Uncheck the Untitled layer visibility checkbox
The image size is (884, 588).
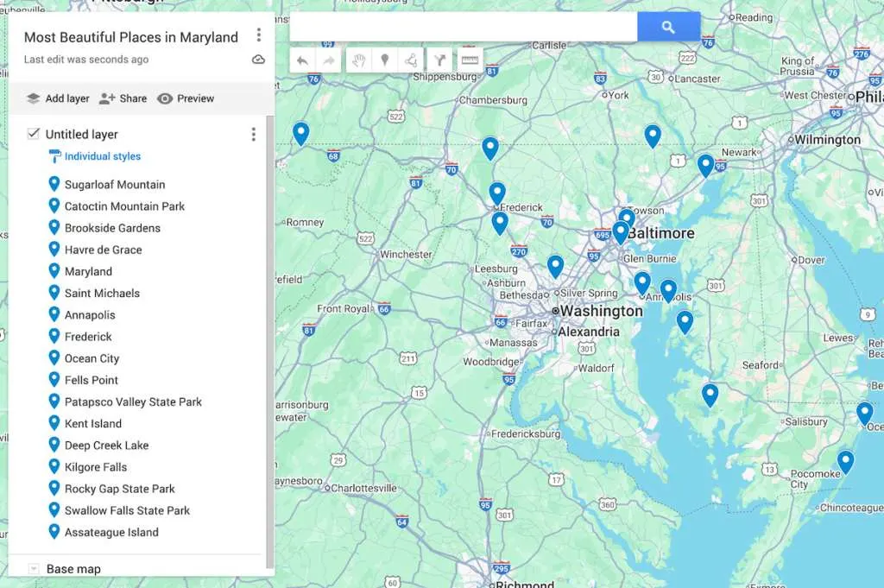pyautogui.click(x=34, y=134)
